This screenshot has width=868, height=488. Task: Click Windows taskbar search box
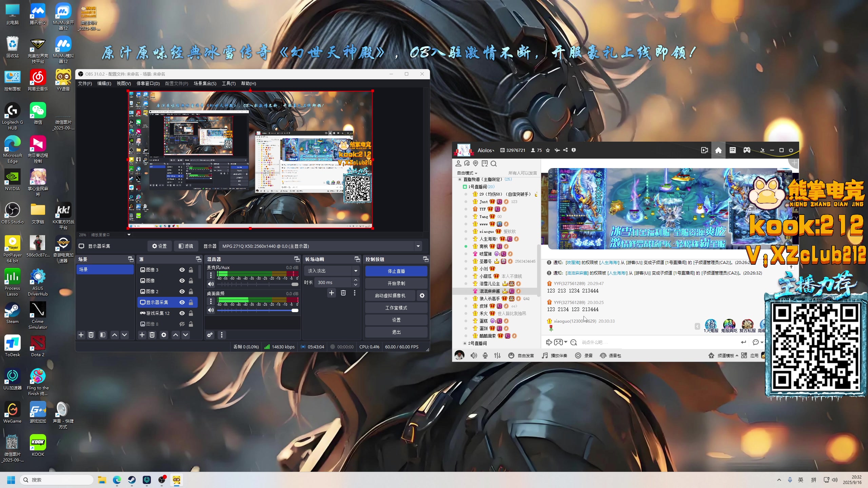pyautogui.click(x=57, y=480)
